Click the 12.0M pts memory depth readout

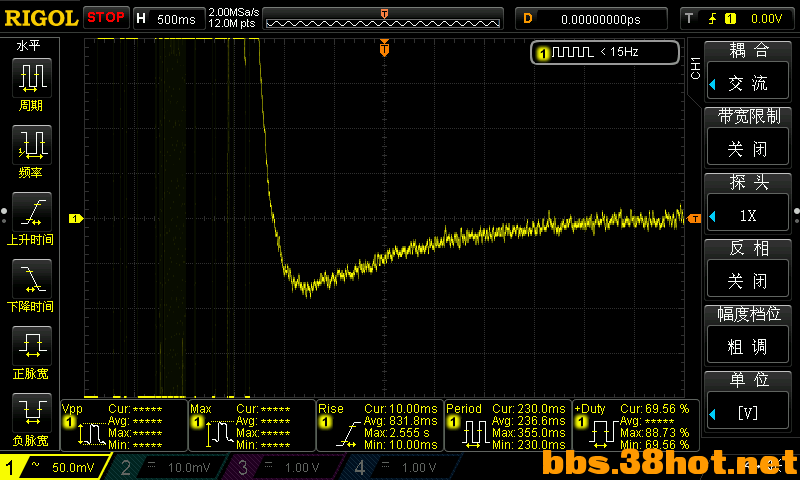coord(232,23)
